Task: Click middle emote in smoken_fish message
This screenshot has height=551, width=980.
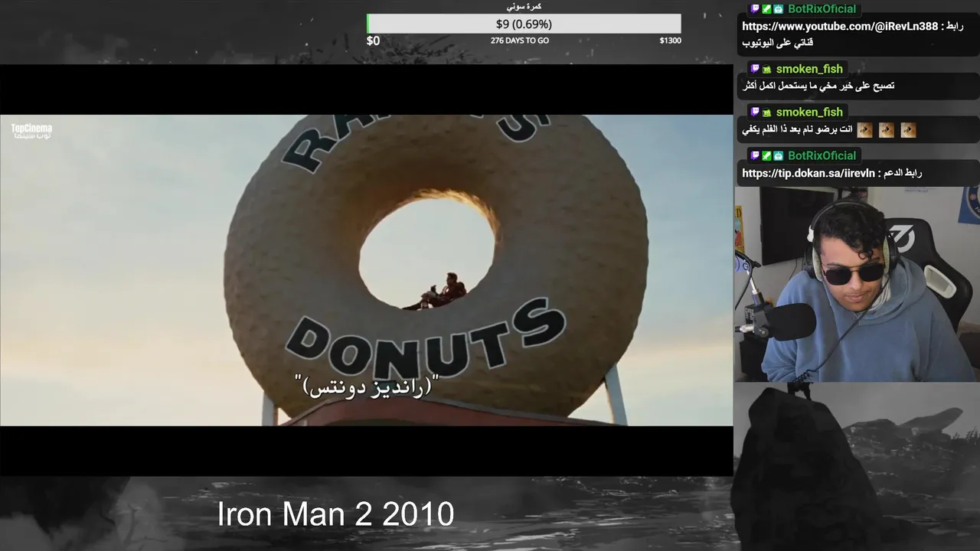Action: pos(887,130)
